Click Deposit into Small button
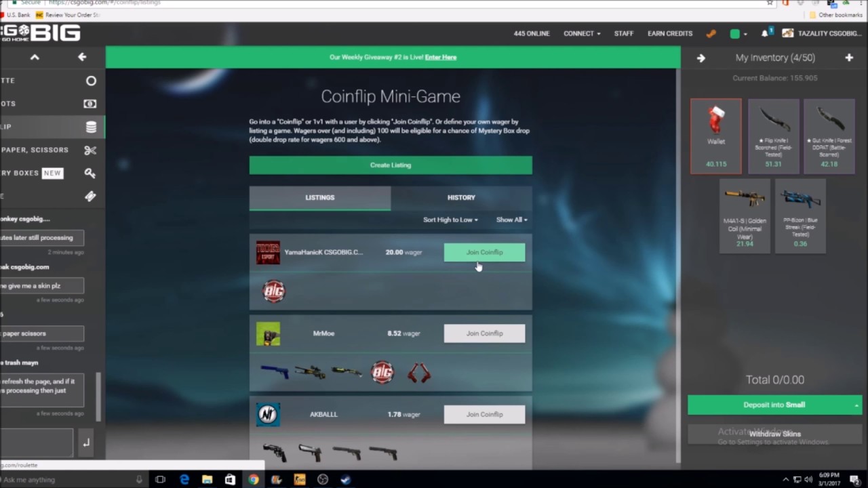This screenshot has width=868, height=488. (x=774, y=405)
